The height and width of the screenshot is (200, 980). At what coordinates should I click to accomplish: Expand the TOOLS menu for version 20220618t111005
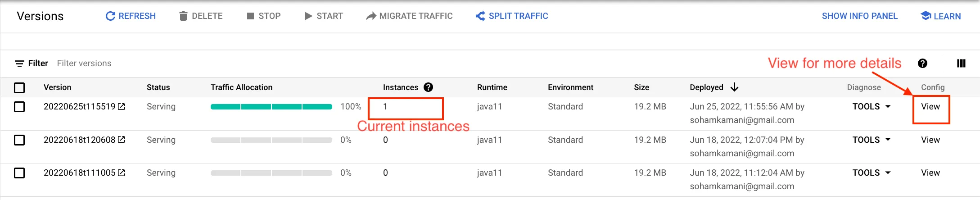pyautogui.click(x=872, y=173)
